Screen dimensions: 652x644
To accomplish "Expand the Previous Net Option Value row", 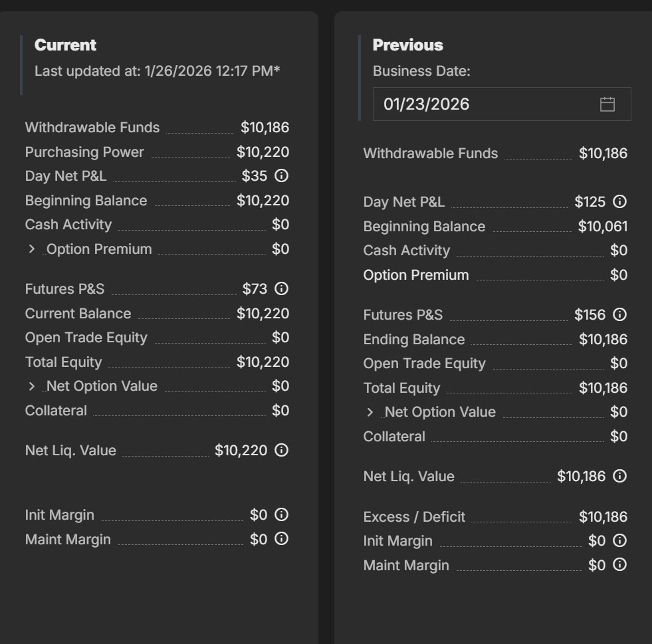I will coord(370,412).
